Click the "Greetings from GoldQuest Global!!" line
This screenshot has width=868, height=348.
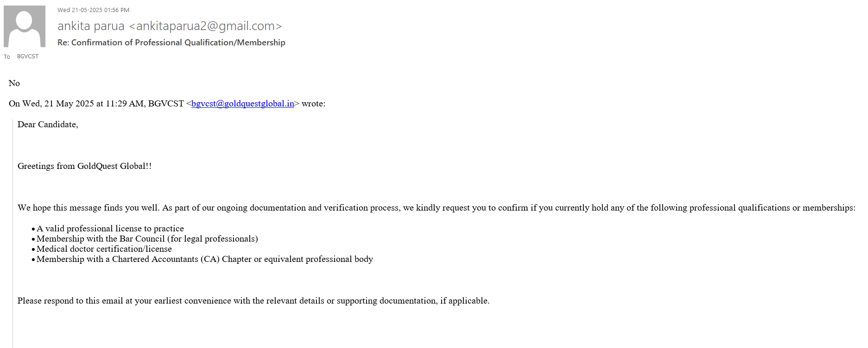[x=84, y=166]
